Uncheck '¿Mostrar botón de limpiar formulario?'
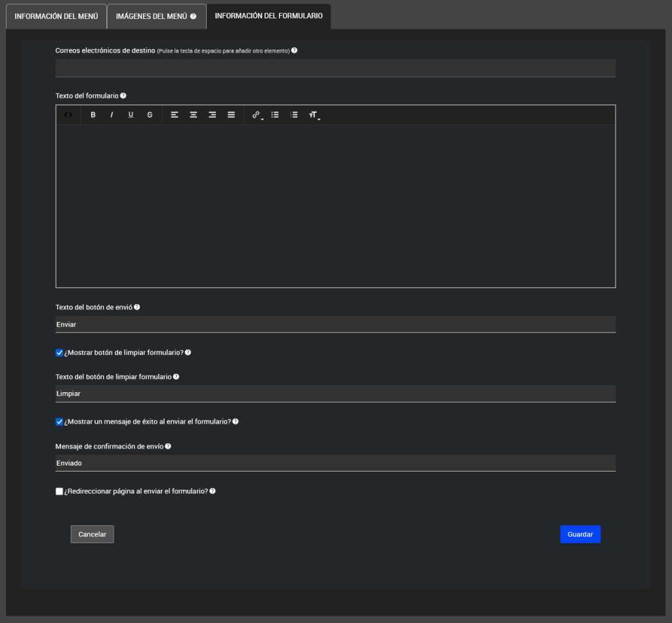Screen dimensions: 672x623 pos(60,353)
